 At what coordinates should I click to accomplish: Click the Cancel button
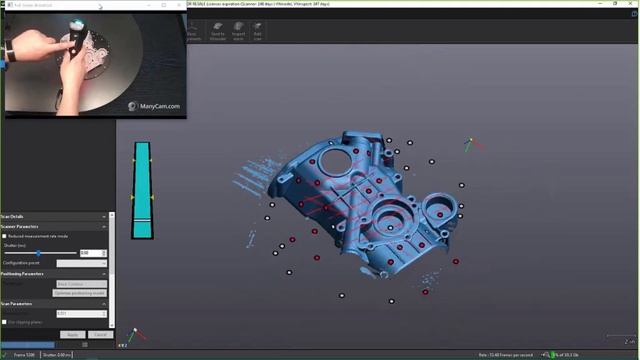click(x=100, y=335)
